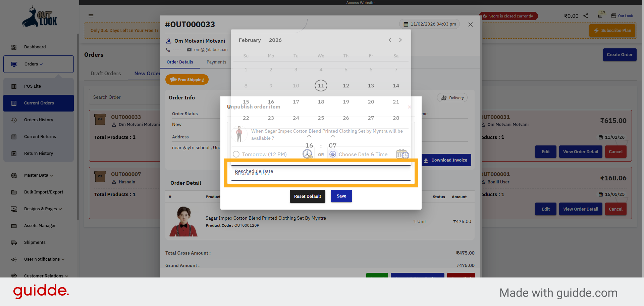
Task: Click calendar icon in order date chip
Action: point(406,24)
